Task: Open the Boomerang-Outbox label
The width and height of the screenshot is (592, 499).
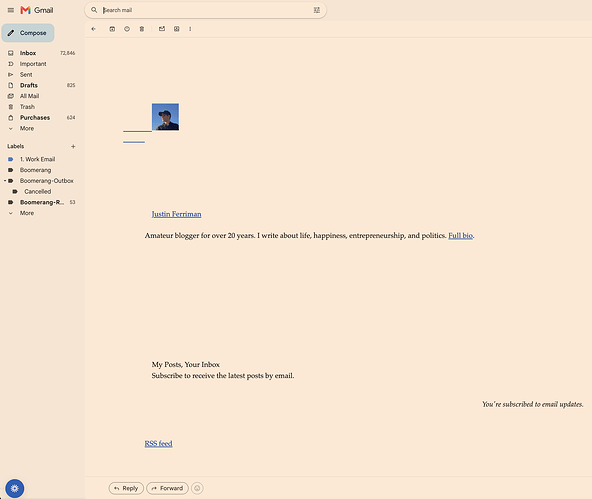Action: pos(46,181)
